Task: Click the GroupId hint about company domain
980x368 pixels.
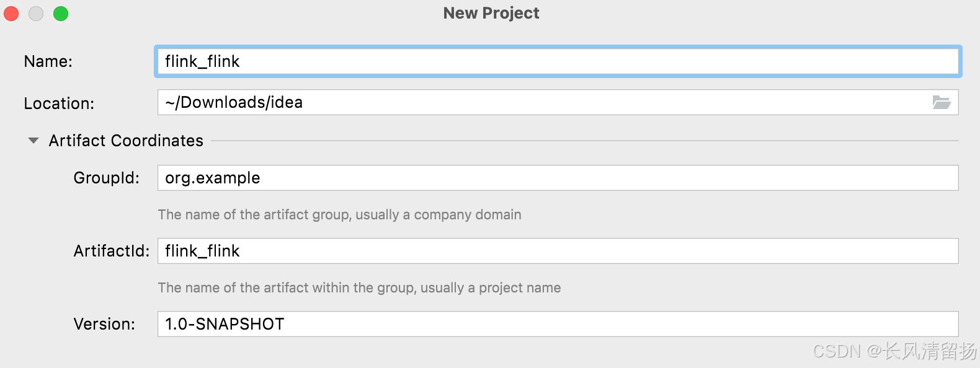Action: pyautogui.click(x=339, y=214)
